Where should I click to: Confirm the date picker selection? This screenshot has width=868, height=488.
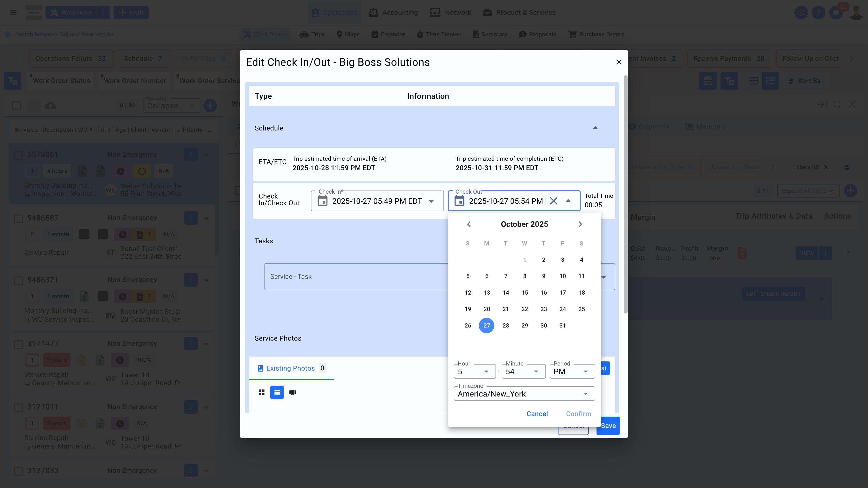point(578,414)
